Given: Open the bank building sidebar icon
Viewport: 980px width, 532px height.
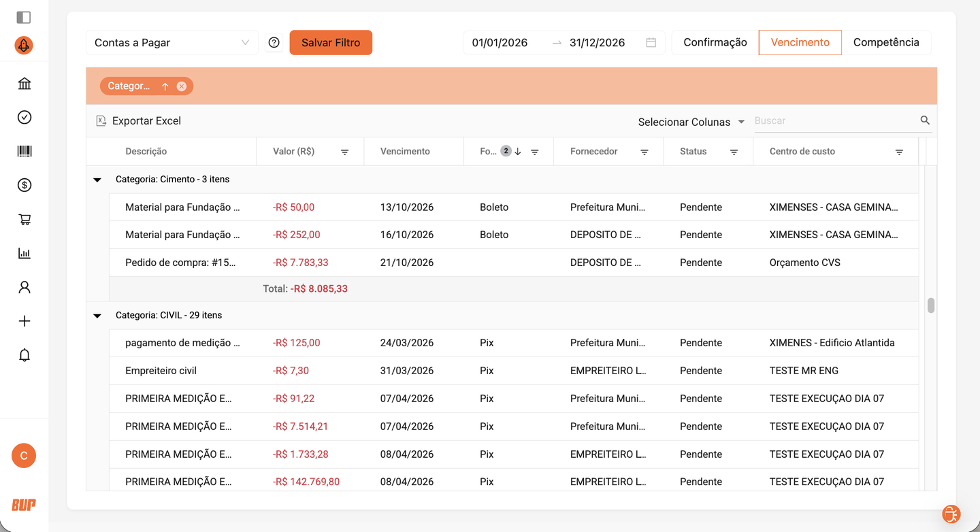Looking at the screenshot, I should 24,84.
